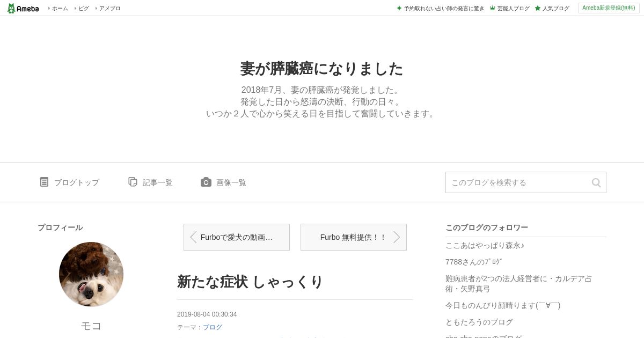Open theme link ブログ
This screenshot has width=644, height=338.
(x=213, y=327)
